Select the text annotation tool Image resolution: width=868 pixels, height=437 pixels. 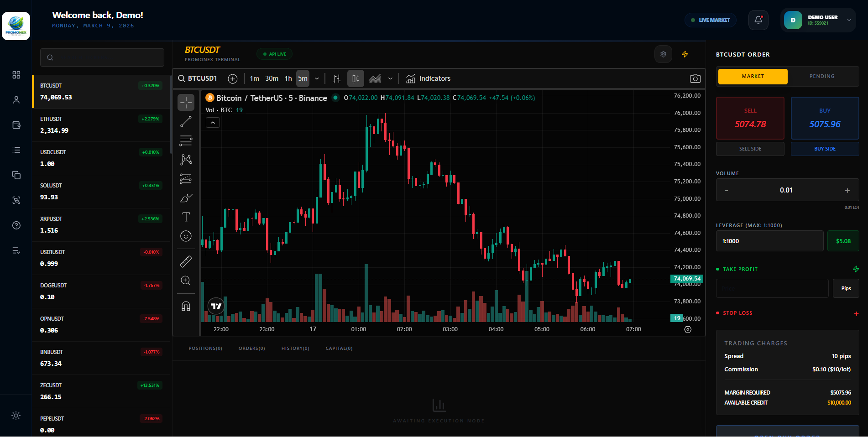[x=186, y=217]
